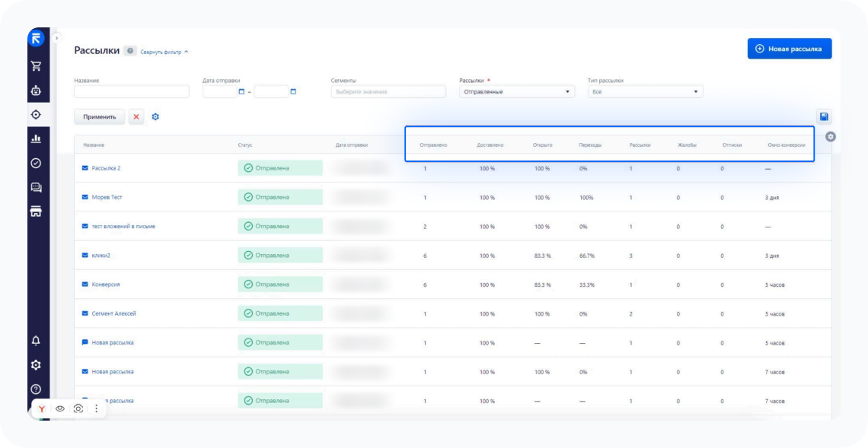Click mail icon of Морев Тест row
The width and height of the screenshot is (868, 448).
click(85, 197)
